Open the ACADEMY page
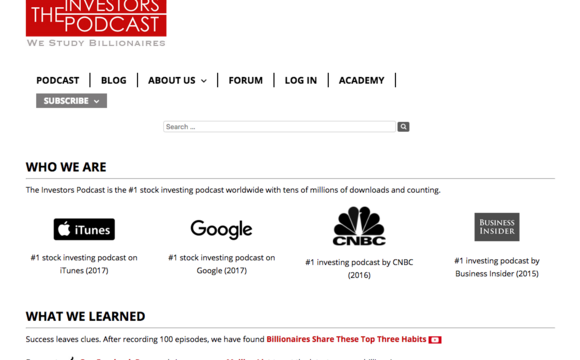The height and width of the screenshot is (360, 580). coord(361,80)
